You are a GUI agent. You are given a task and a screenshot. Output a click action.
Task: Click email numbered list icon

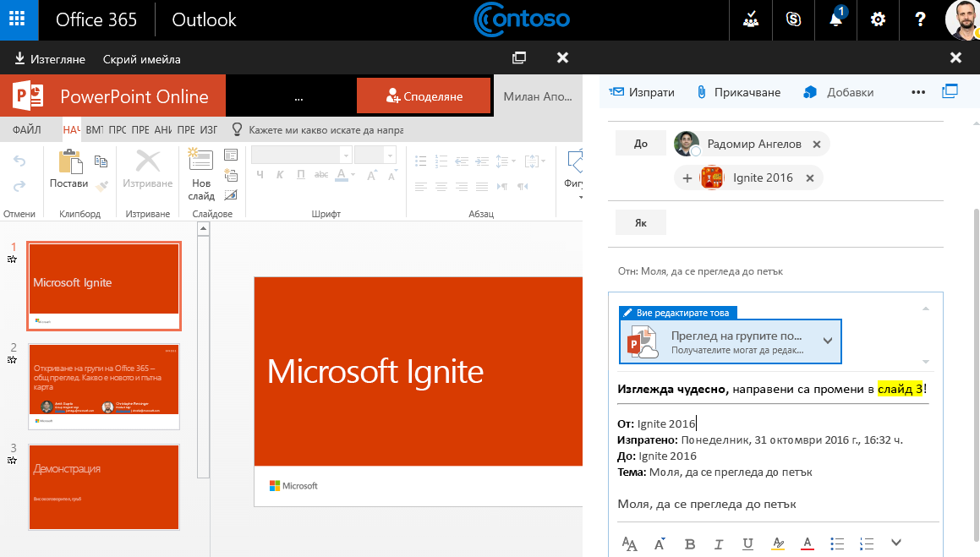click(x=866, y=543)
